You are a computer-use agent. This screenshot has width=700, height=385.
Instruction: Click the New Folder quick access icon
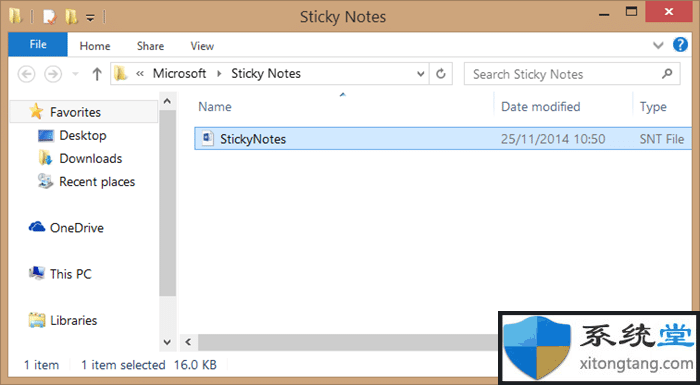tap(71, 17)
